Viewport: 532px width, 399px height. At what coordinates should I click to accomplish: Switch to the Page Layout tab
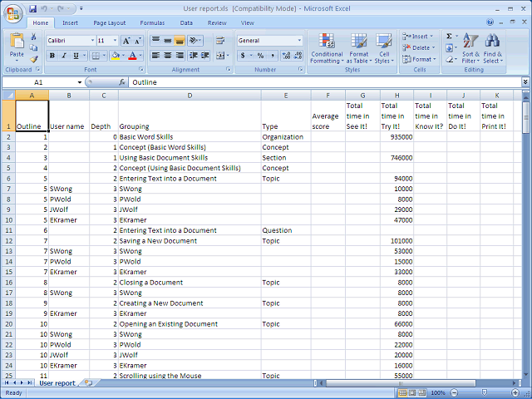[x=109, y=22]
